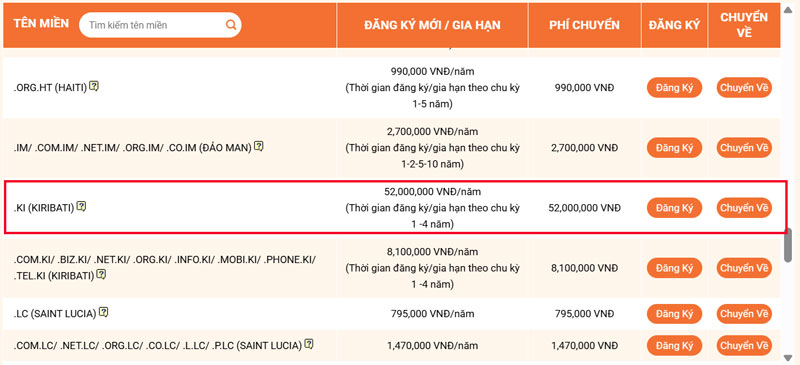Click Chuyển Về for .COM.KI row
The image size is (800, 365).
[744, 268]
